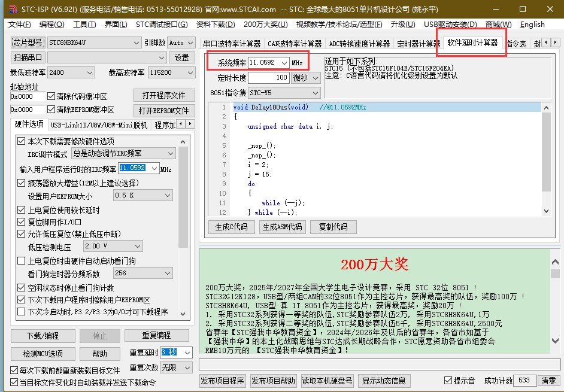Image resolution: width=564 pixels, height=392 pixels.
Task: Toggle 复位脚用作I/O口 checkbox
Action: (21, 222)
